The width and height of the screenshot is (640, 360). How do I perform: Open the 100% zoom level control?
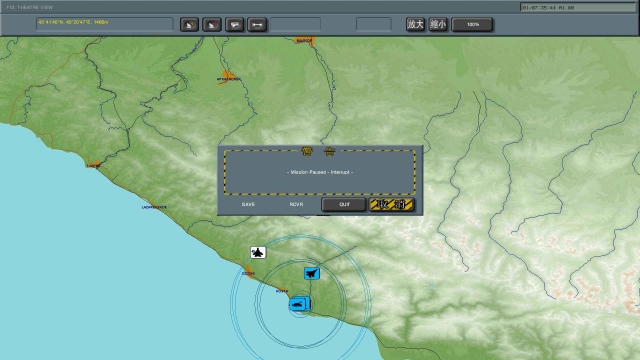472,24
